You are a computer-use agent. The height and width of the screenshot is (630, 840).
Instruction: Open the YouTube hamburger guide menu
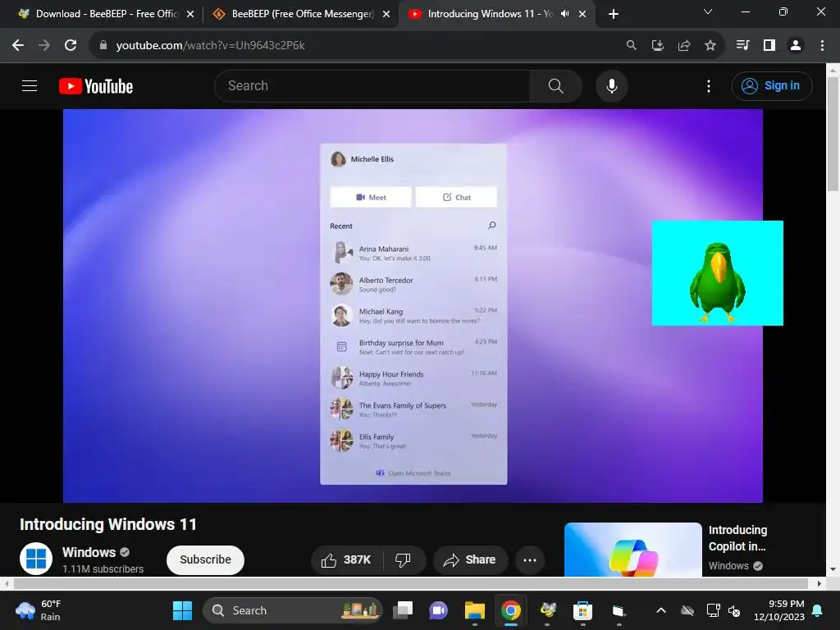point(30,85)
